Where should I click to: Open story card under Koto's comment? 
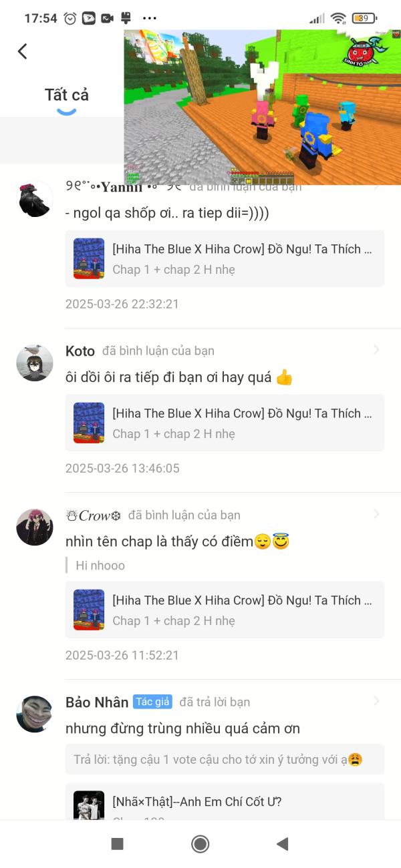(x=225, y=423)
